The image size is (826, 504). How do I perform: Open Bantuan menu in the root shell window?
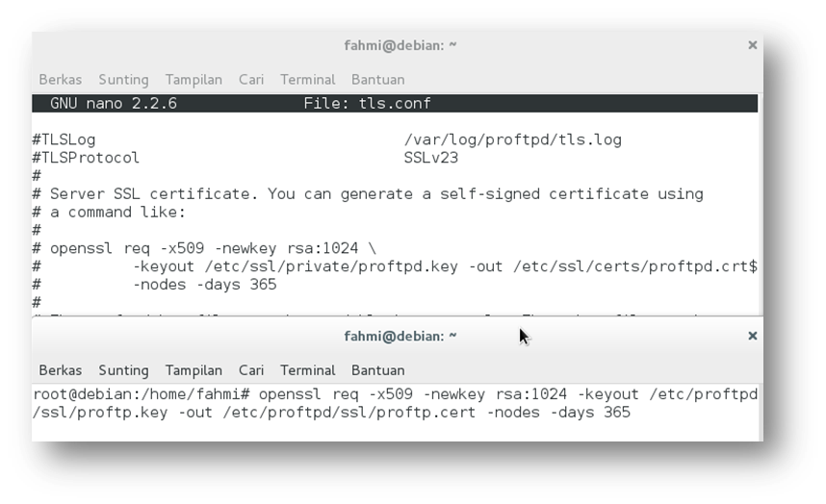point(377,370)
